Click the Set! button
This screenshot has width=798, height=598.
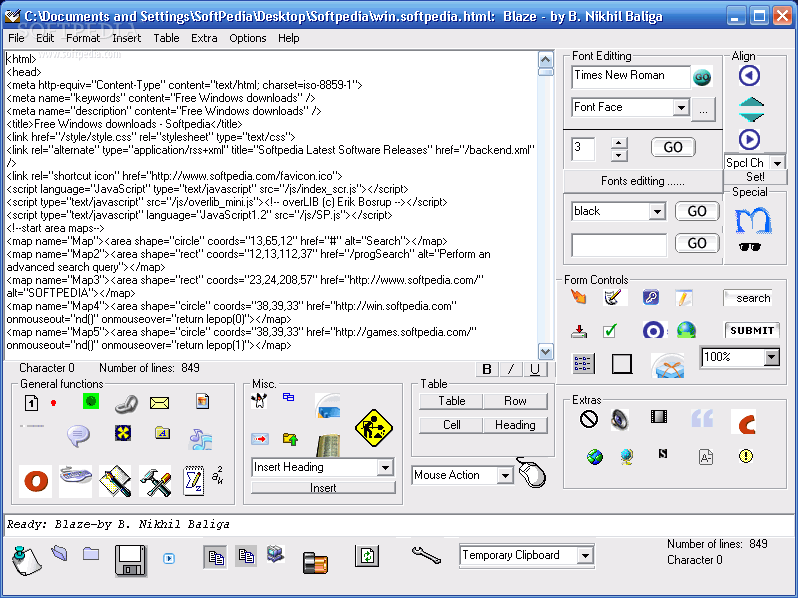point(755,177)
